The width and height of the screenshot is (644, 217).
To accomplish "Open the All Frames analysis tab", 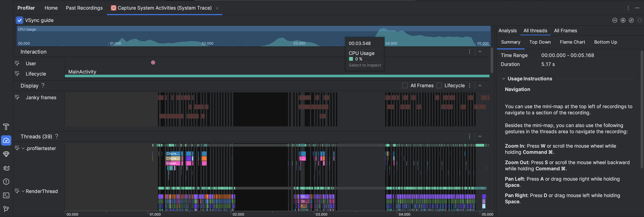I will [x=565, y=31].
